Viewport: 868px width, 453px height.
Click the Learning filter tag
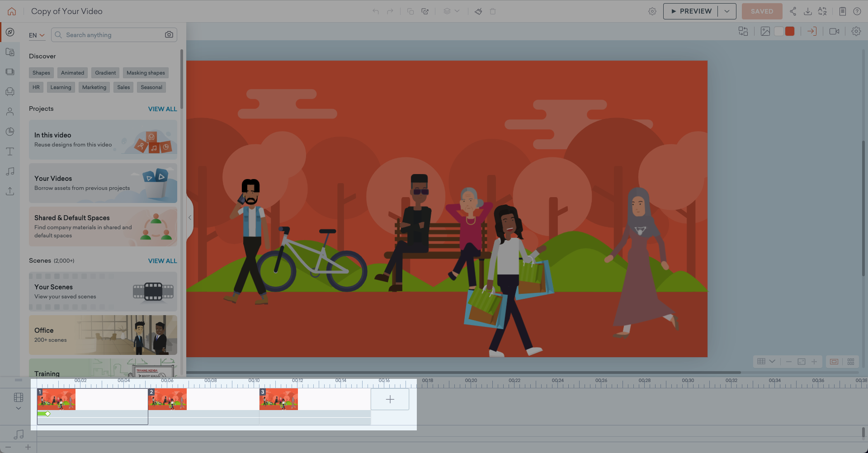[x=61, y=87]
